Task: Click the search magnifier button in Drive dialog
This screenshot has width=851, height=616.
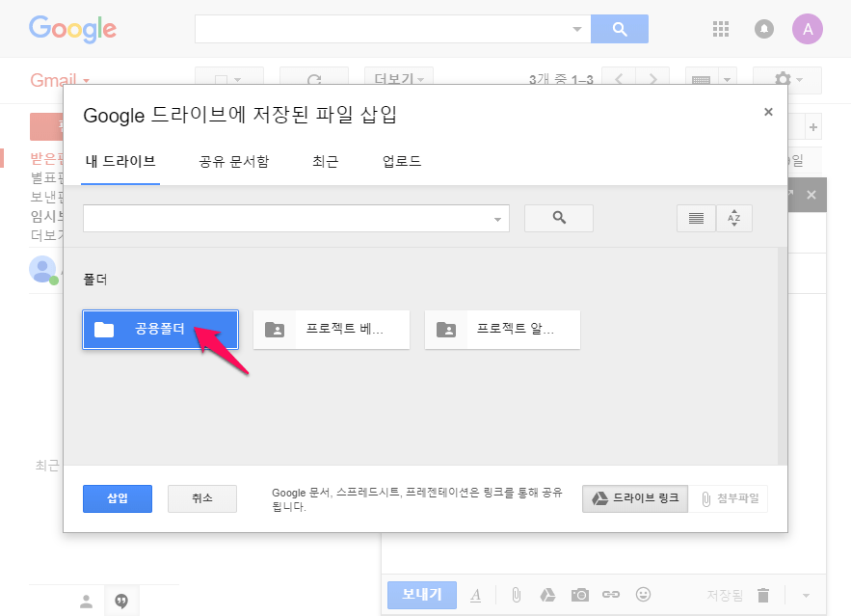Action: click(558, 218)
